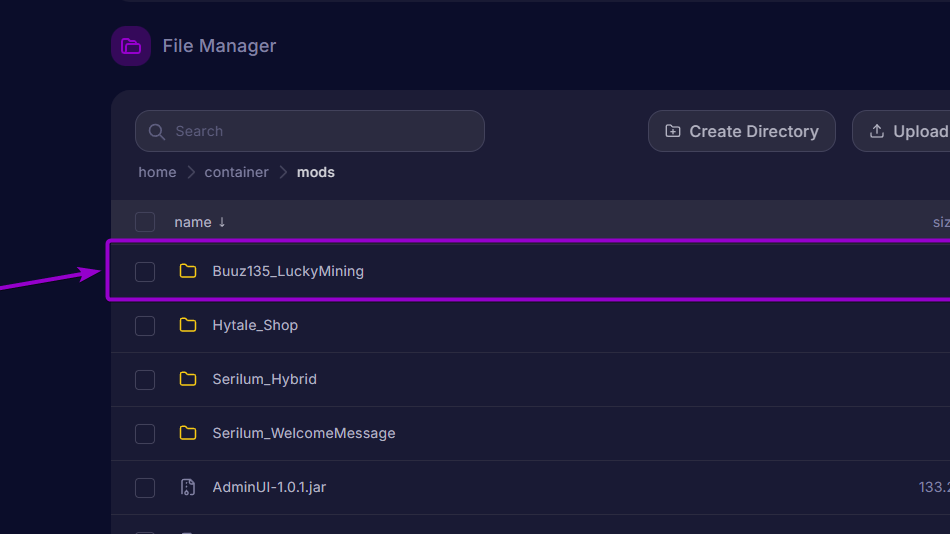Viewport: 950px width, 534px height.
Task: Go to the container breadcrumb
Action: click(x=236, y=172)
